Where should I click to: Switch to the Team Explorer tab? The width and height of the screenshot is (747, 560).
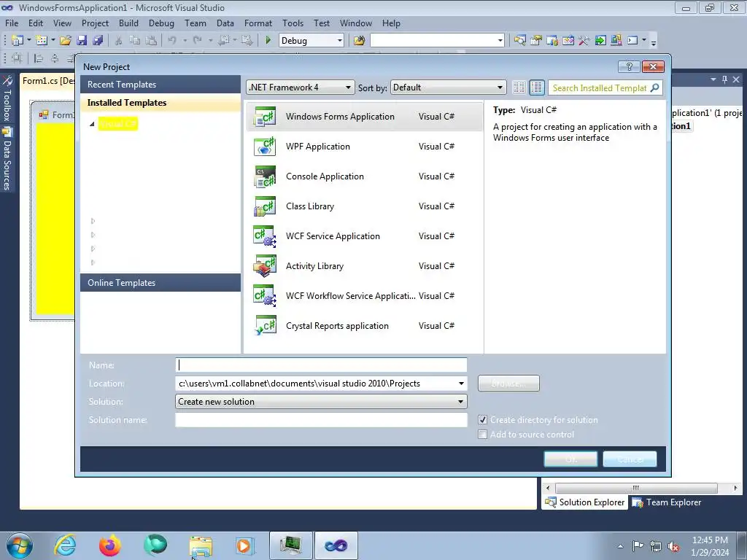click(667, 502)
